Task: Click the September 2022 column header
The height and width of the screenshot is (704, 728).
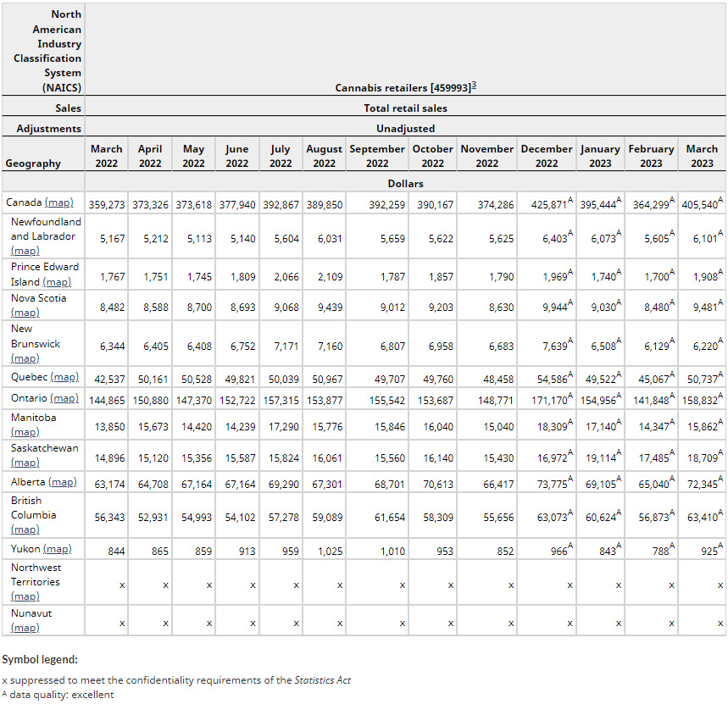Action: point(377,156)
